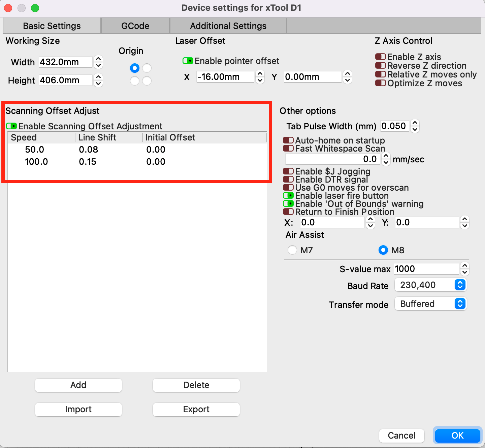The height and width of the screenshot is (448, 485).
Task: Toggle Auto-home on startup
Action: [x=288, y=140]
